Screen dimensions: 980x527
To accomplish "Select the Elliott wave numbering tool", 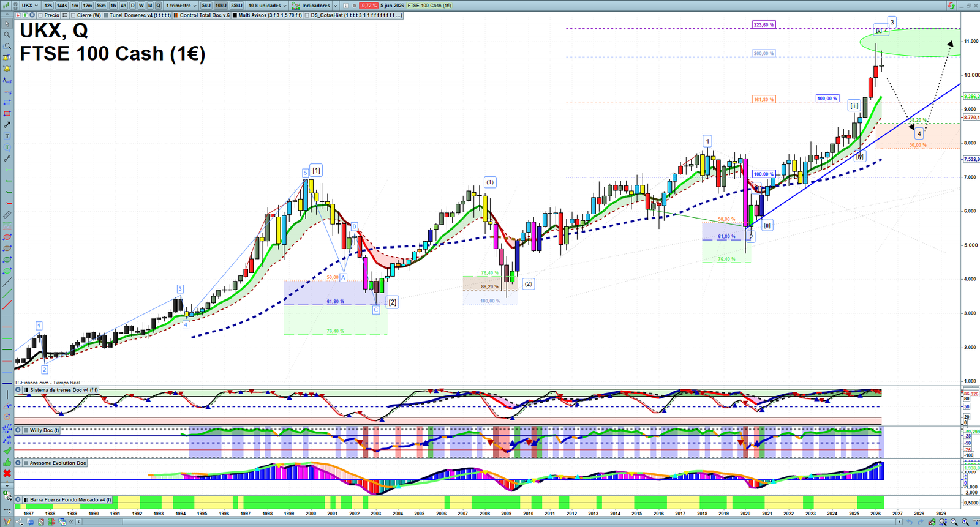I will 7,428.
